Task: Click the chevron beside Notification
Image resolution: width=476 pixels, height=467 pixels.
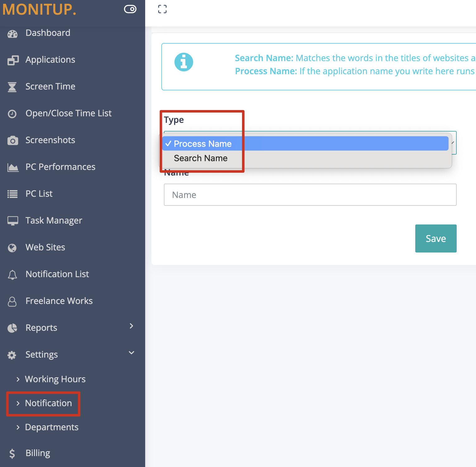Action: click(x=18, y=403)
